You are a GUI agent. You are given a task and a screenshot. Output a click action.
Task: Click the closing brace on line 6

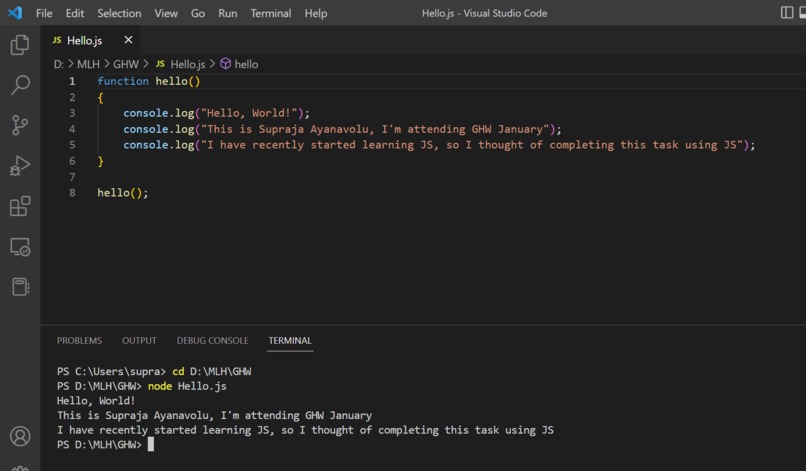(101, 161)
